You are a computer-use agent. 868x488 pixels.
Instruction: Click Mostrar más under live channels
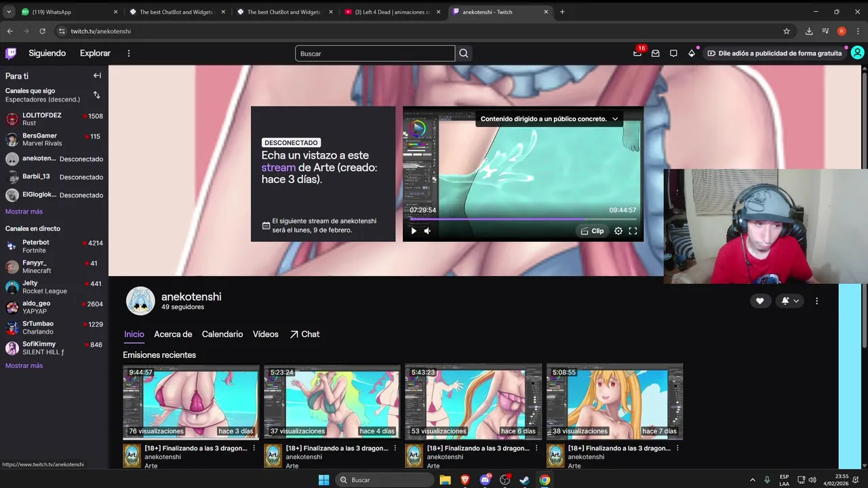point(24,365)
